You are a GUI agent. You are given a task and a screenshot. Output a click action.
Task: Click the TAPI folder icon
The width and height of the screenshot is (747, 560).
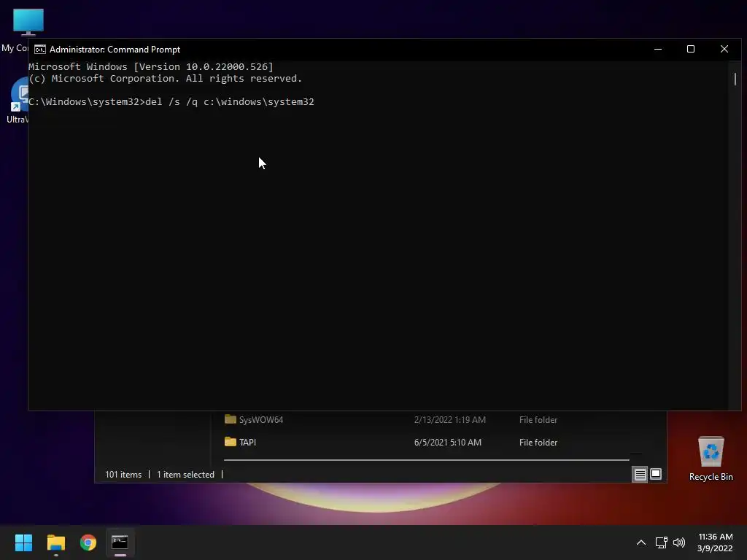coord(230,442)
